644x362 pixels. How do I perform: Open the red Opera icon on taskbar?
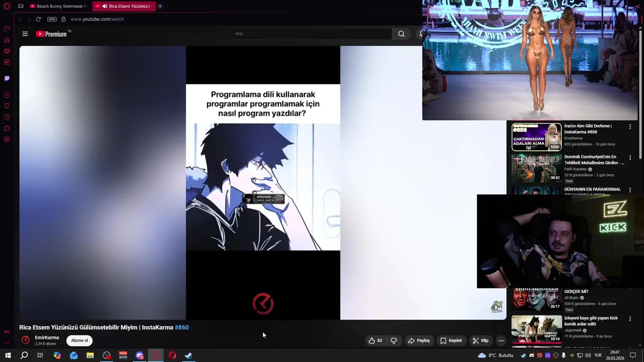(x=172, y=355)
